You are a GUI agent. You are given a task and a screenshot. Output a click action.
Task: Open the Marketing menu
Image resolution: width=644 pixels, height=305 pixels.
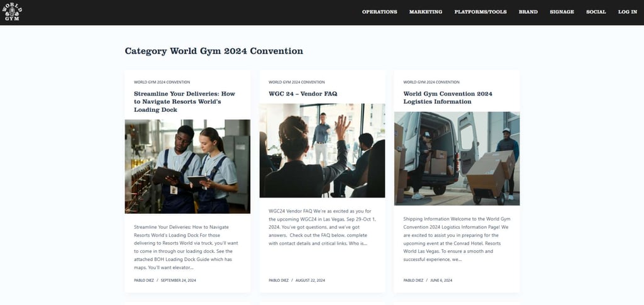(x=426, y=12)
